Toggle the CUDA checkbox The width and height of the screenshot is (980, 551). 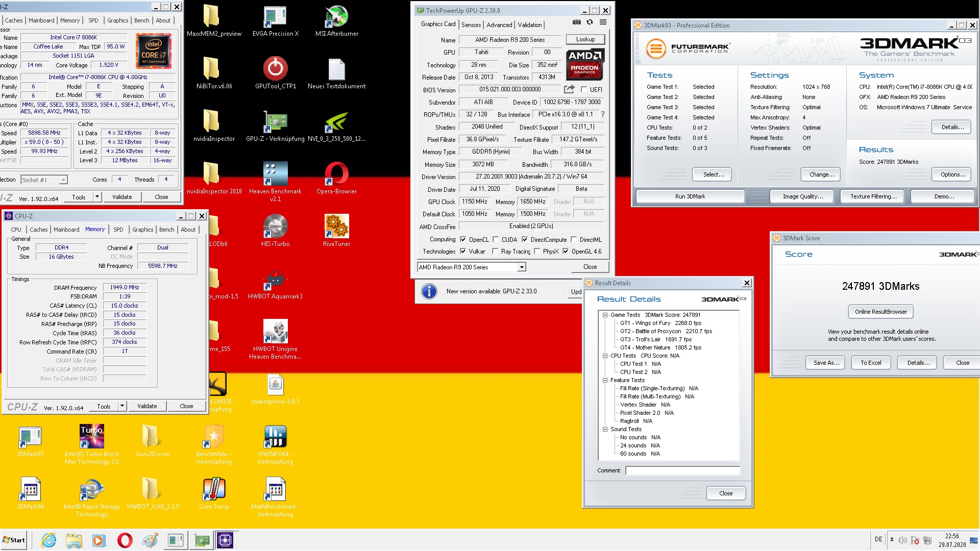pos(496,239)
